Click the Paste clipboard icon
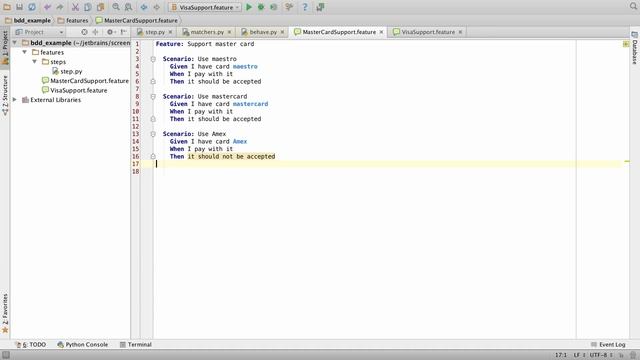The height and width of the screenshot is (360, 640). click(100, 7)
